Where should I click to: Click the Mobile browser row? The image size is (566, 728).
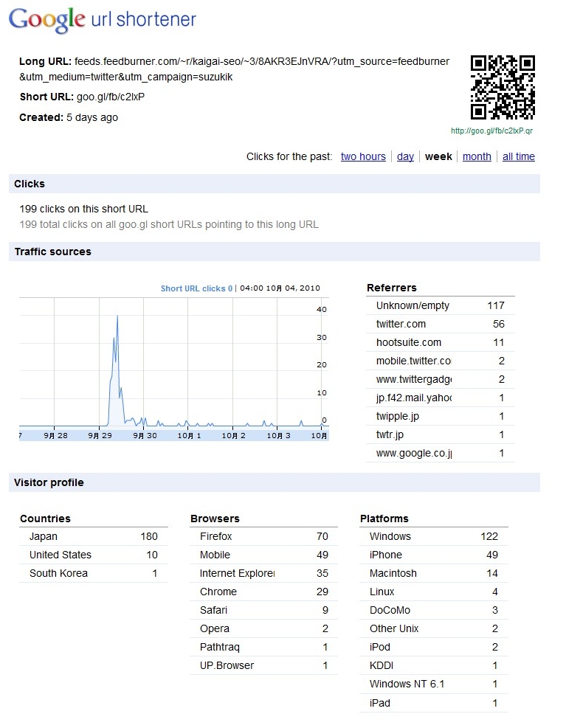click(264, 555)
